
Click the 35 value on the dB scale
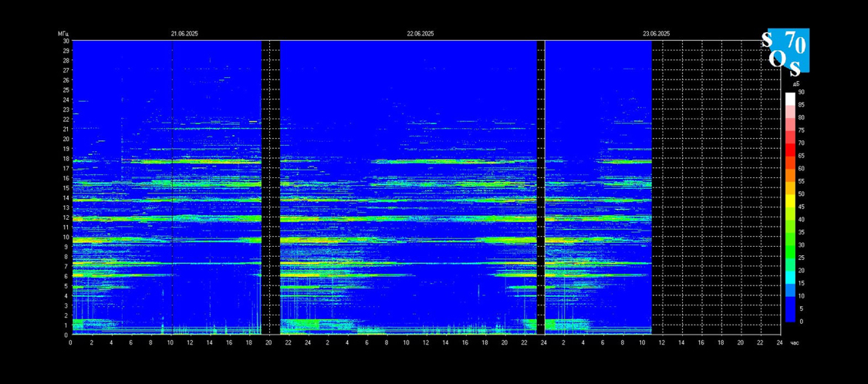click(801, 232)
